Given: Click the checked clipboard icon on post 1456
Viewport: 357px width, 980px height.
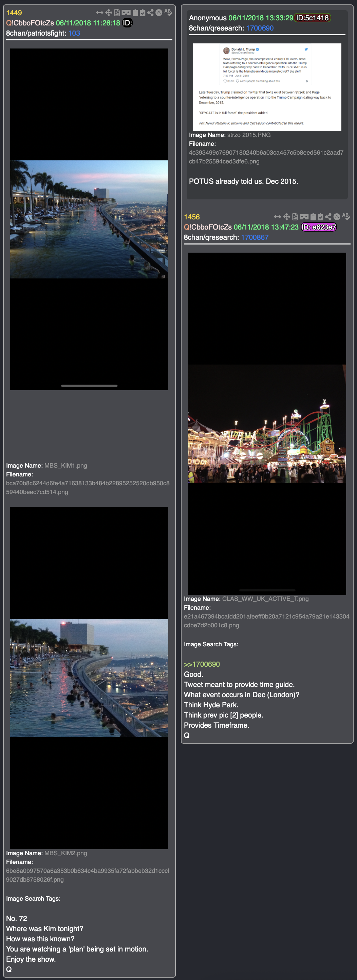Looking at the screenshot, I should [x=320, y=217].
